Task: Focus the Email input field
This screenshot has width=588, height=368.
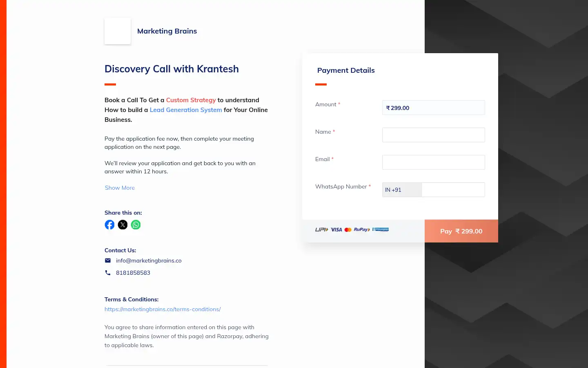Action: [x=434, y=162]
